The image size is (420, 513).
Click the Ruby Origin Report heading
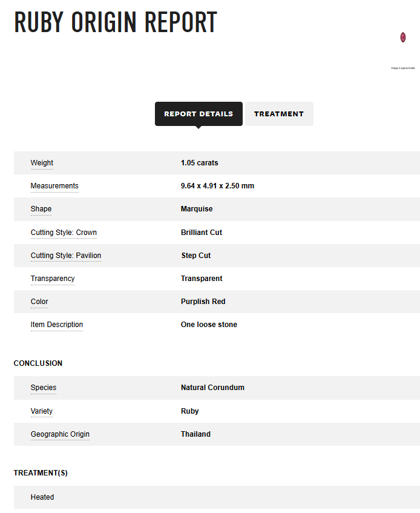point(116,22)
